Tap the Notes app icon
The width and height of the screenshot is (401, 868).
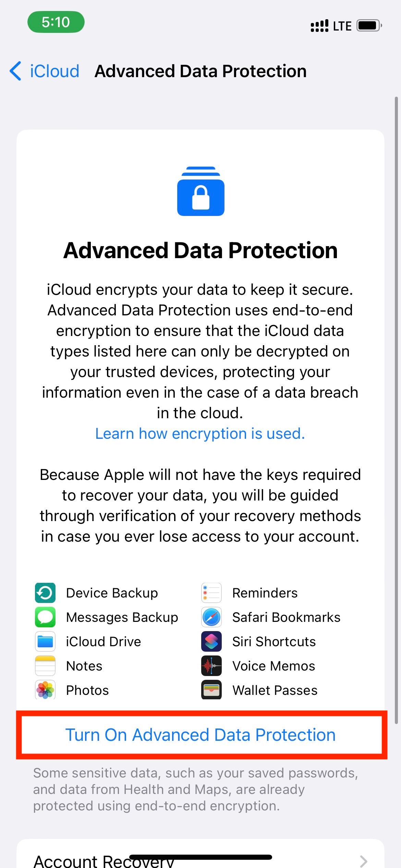pos(45,666)
